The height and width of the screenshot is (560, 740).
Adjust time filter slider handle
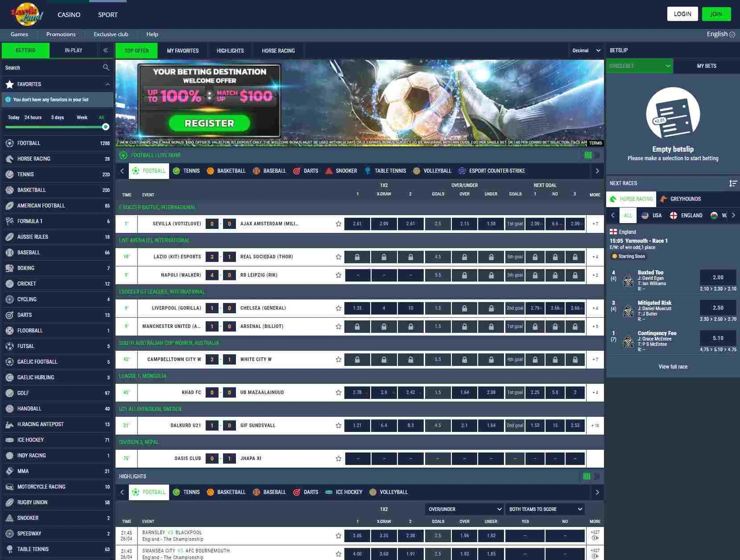tap(106, 127)
